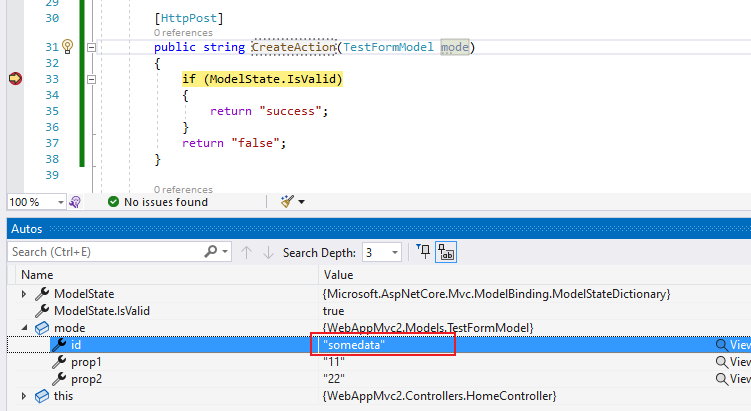This screenshot has width=751, height=411.
Task: Click the find previous up arrow
Action: (x=246, y=252)
